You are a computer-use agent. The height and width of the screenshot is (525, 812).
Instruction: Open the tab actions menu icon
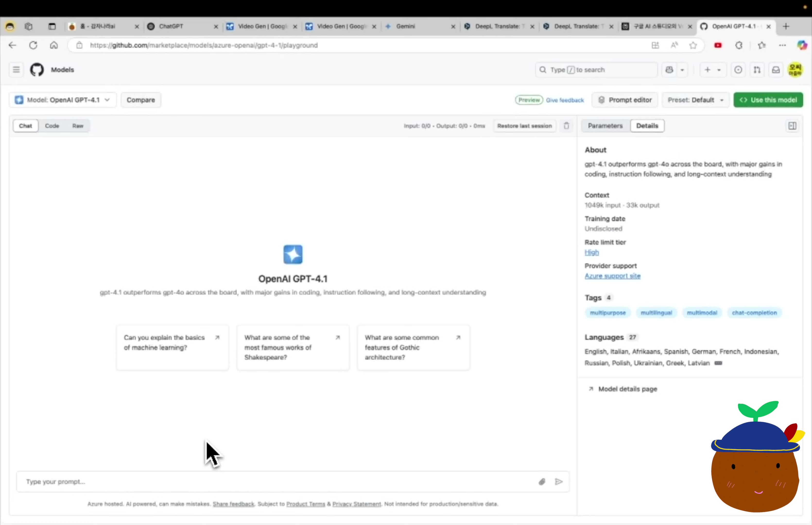pyautogui.click(x=52, y=26)
